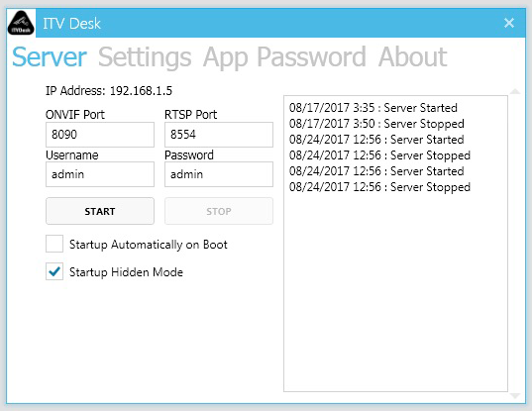This screenshot has height=411, width=532.
Task: Click the Password label
Action: (x=189, y=154)
